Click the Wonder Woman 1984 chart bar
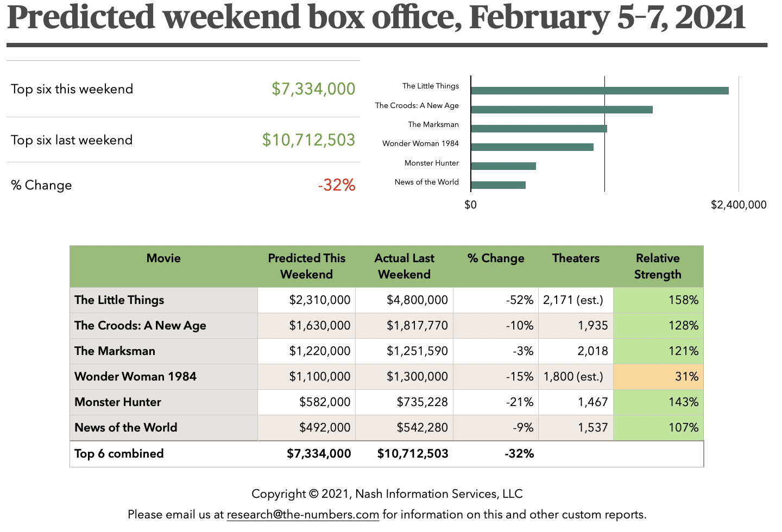Viewport: 782px width, 532px height. coord(532,147)
